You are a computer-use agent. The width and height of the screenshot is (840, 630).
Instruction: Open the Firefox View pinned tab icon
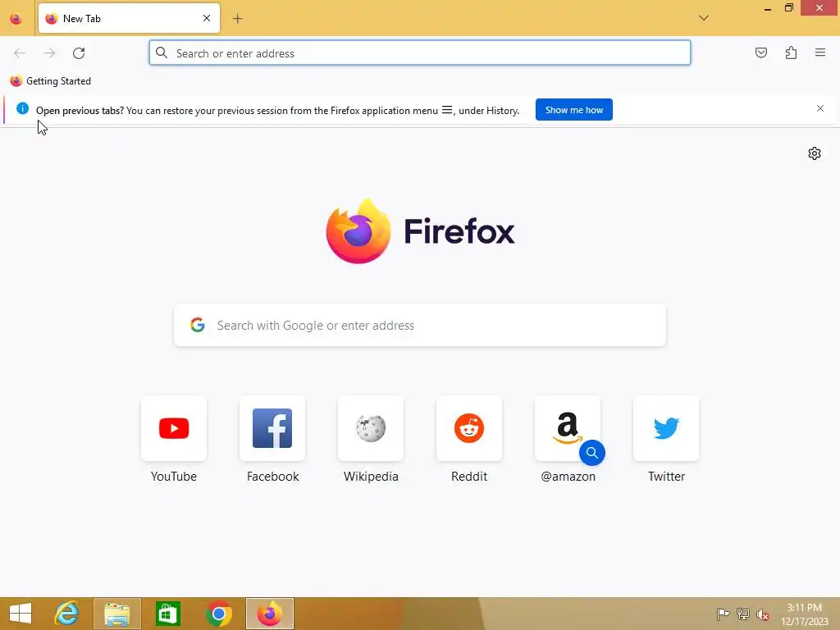(x=16, y=19)
